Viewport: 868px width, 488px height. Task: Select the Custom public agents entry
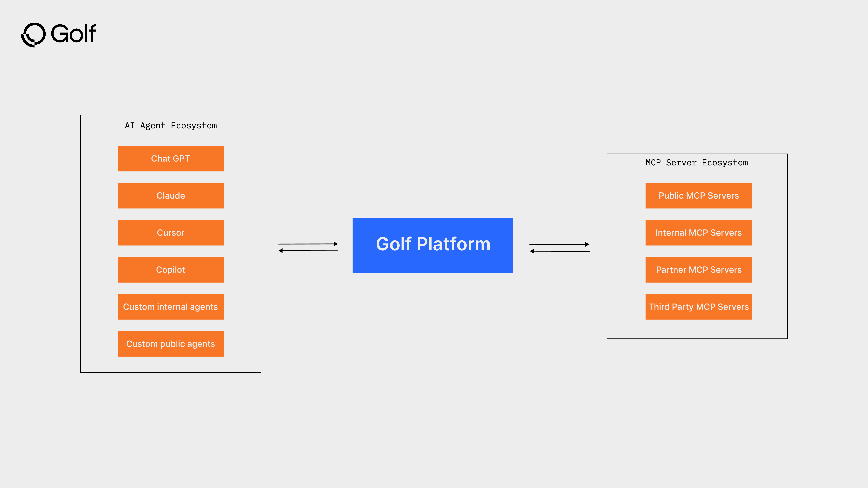171,344
